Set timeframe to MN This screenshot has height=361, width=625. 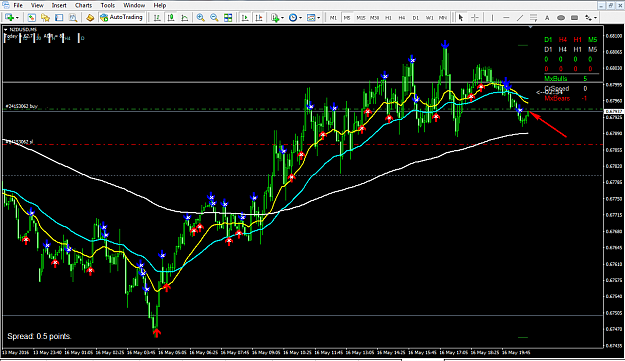click(443, 18)
